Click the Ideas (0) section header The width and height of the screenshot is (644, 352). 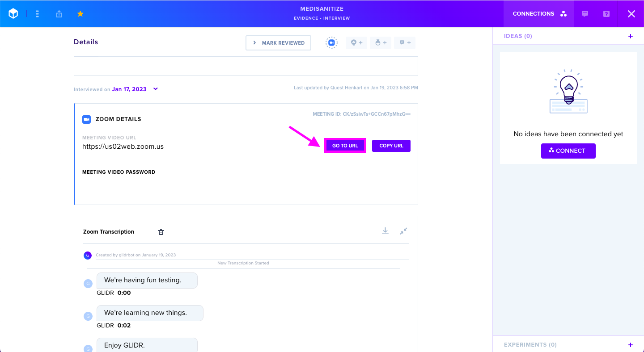[x=518, y=36]
